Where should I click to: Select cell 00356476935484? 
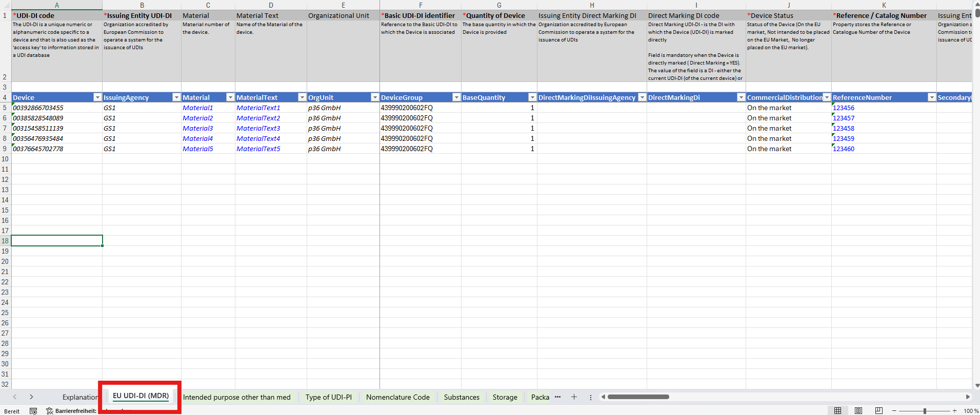tap(56, 138)
